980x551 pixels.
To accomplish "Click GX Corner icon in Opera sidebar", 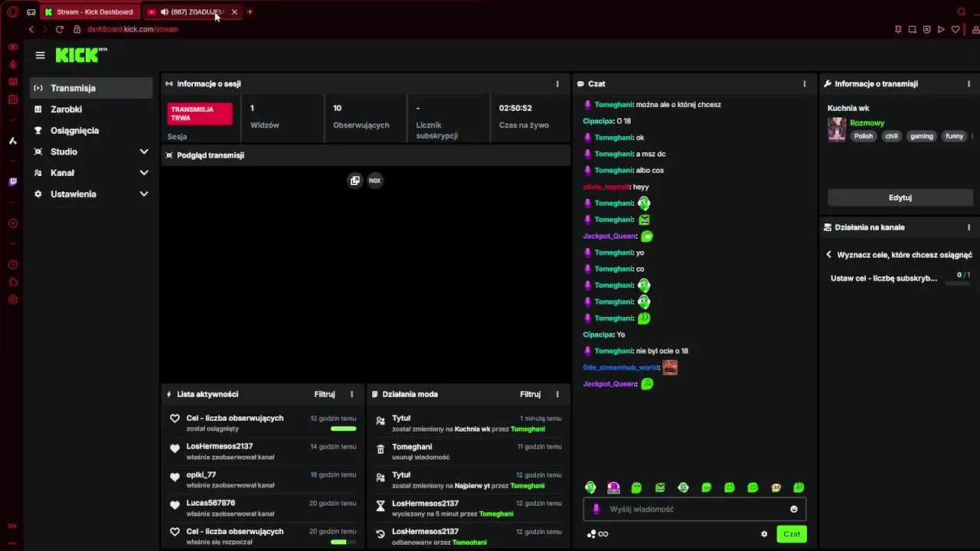I will click(x=13, y=526).
